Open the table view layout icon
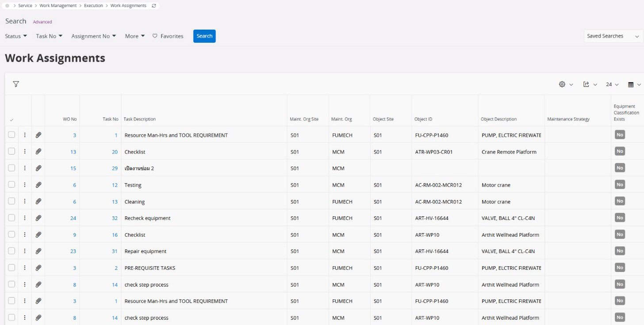Image resolution: width=644 pixels, height=325 pixels. click(x=631, y=84)
